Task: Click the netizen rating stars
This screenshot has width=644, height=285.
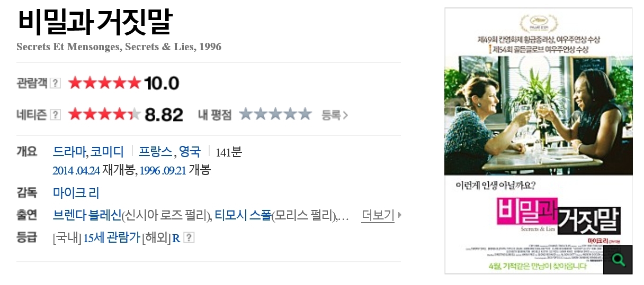Action: [104, 114]
